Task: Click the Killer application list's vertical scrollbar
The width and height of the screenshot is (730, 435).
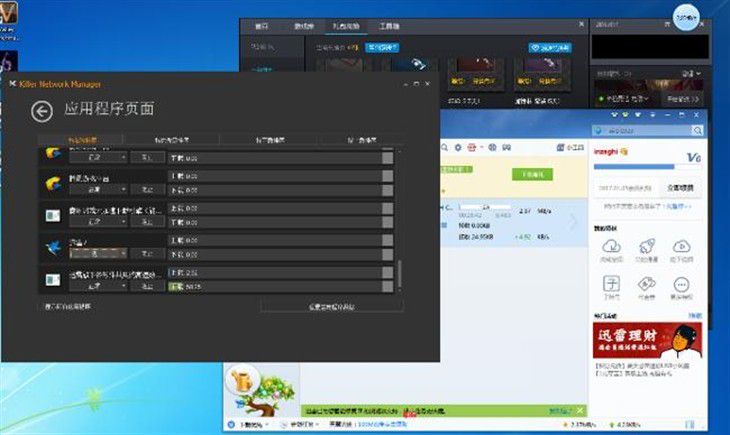Action: click(400, 275)
